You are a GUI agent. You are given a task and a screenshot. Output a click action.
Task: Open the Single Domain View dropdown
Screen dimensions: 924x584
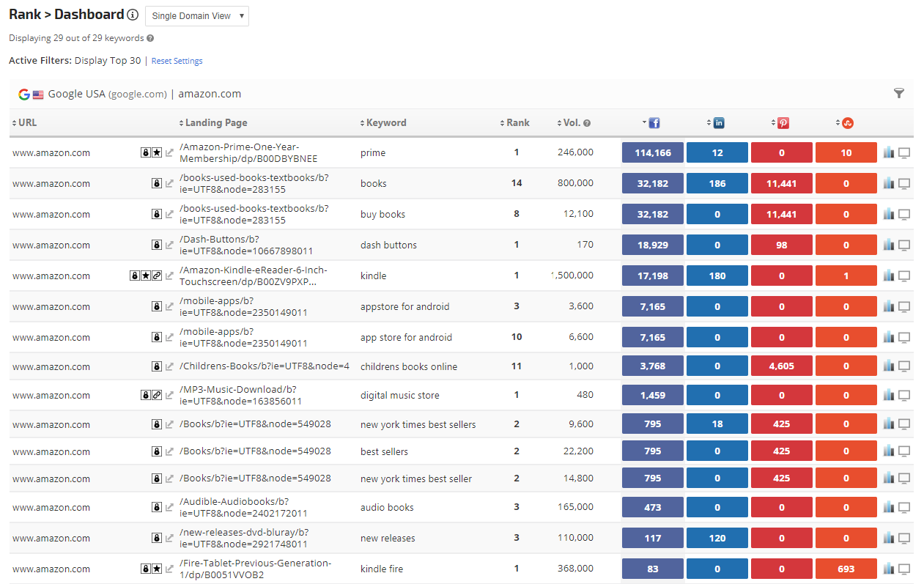(197, 16)
